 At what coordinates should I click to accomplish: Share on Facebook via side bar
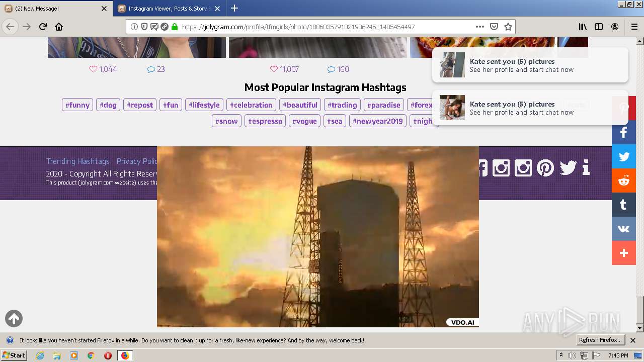point(624,133)
